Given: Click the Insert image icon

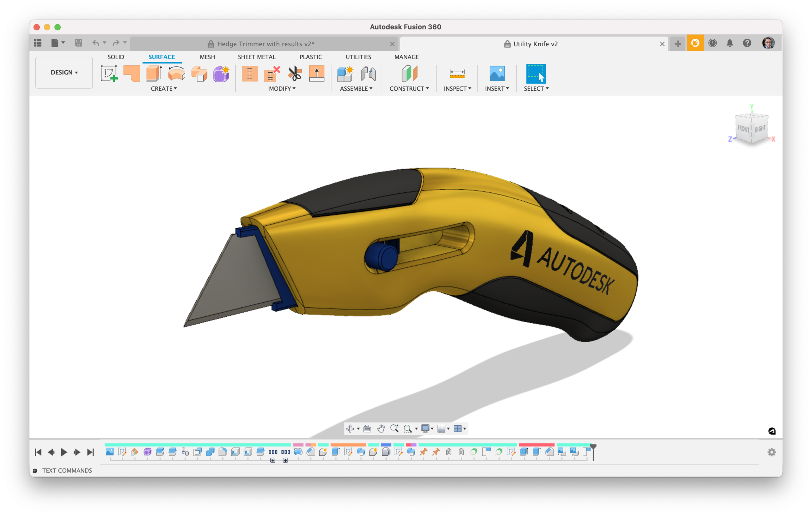Looking at the screenshot, I should pos(497,74).
